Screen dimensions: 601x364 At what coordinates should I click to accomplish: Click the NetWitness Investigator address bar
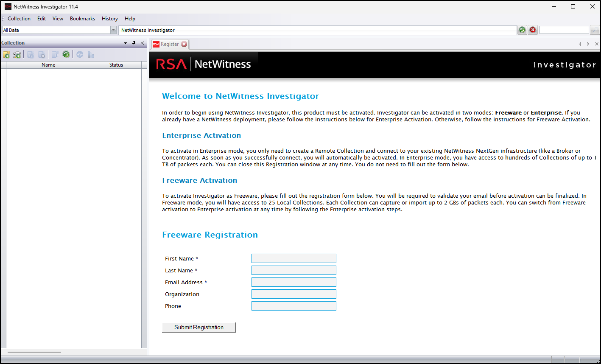pos(317,30)
